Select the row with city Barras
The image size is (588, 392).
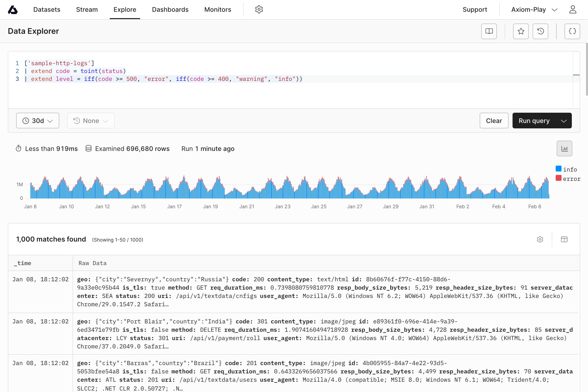tap(294, 373)
